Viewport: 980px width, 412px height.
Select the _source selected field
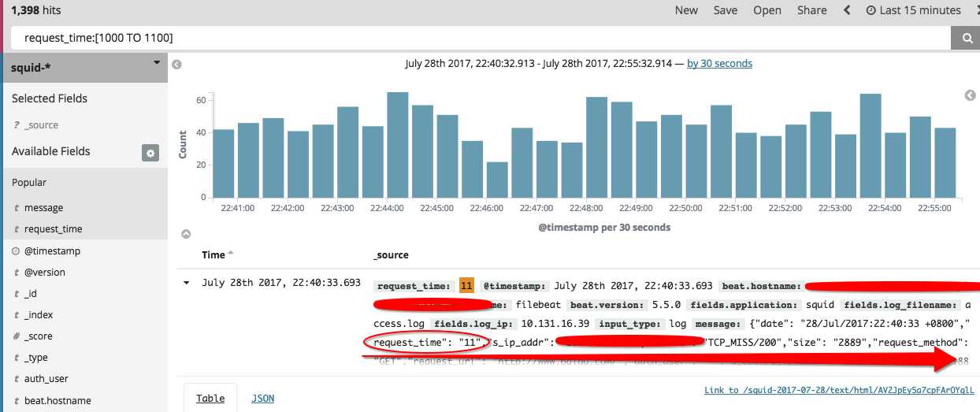(x=41, y=125)
